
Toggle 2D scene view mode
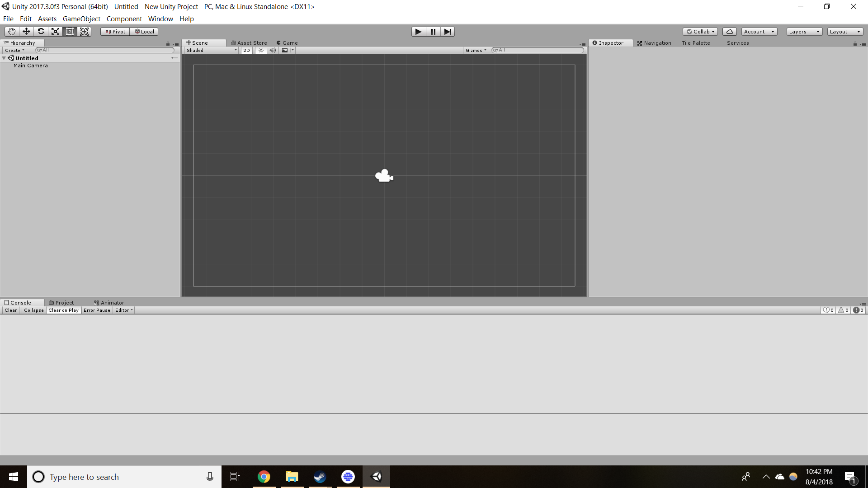[246, 51]
